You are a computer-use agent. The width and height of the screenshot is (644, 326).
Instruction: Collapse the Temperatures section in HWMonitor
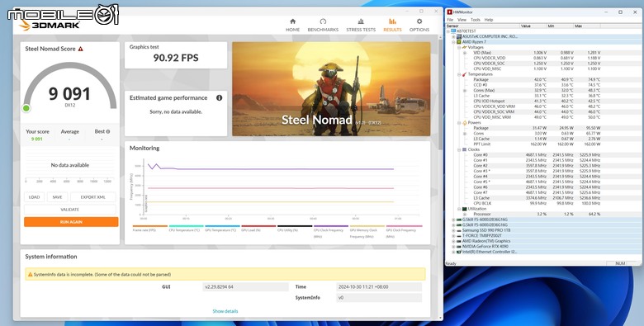point(459,74)
